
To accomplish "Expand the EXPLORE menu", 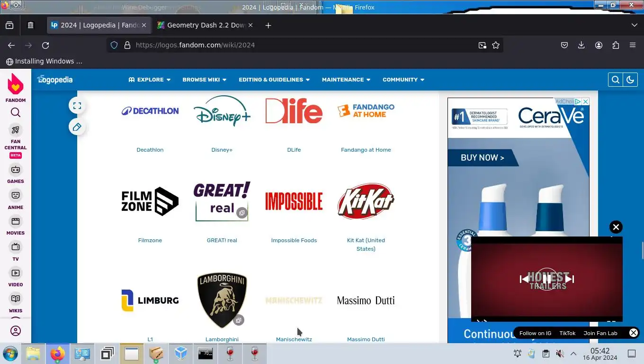I will tap(150, 80).
